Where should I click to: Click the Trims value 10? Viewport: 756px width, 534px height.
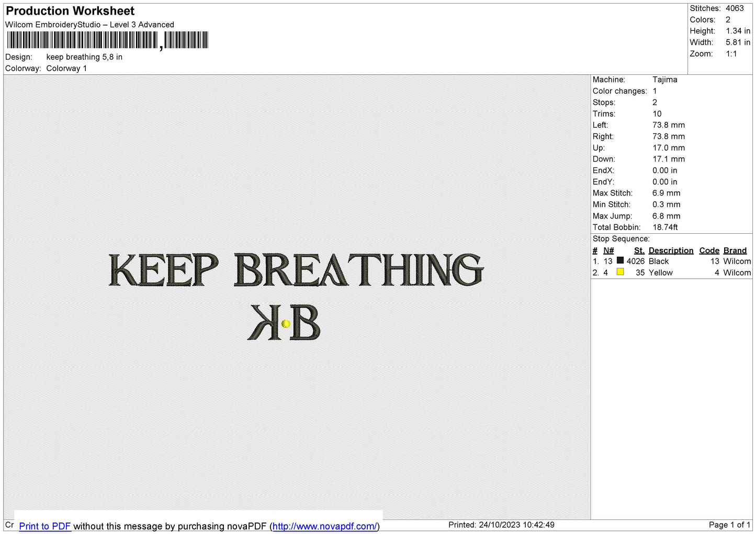click(657, 113)
